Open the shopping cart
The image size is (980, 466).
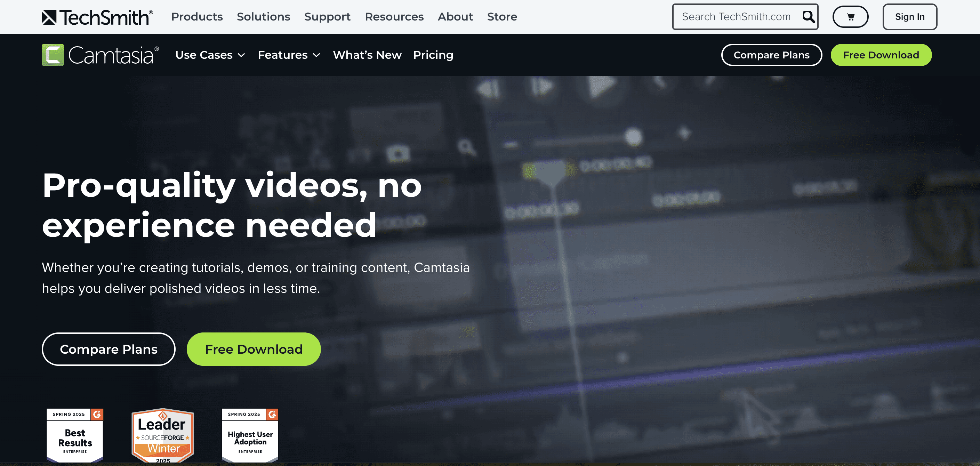(850, 17)
